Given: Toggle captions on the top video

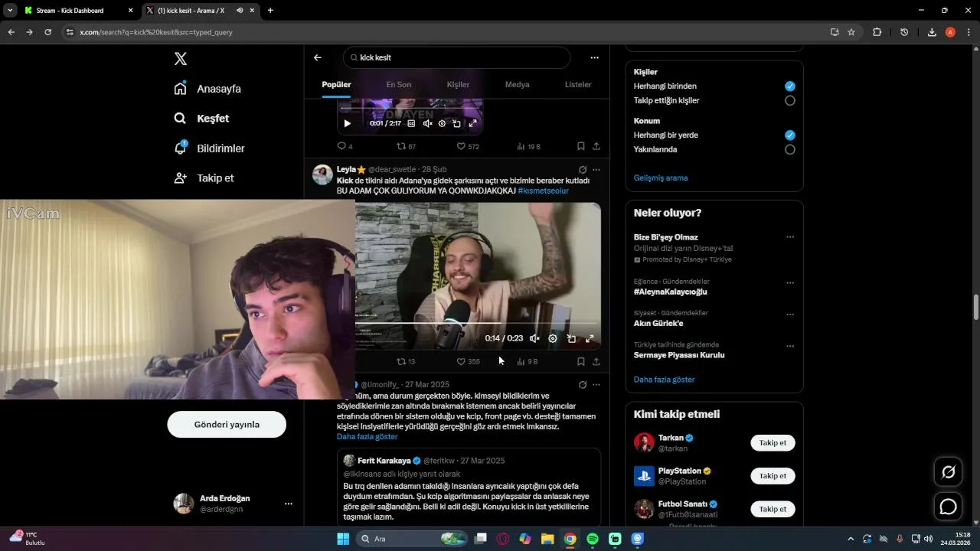Looking at the screenshot, I should [x=411, y=123].
